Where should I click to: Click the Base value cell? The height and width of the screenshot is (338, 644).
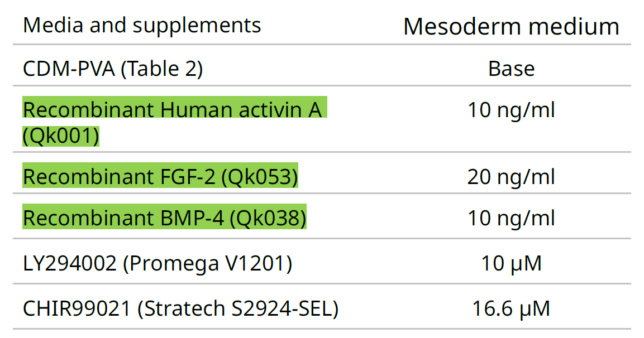coord(511,69)
